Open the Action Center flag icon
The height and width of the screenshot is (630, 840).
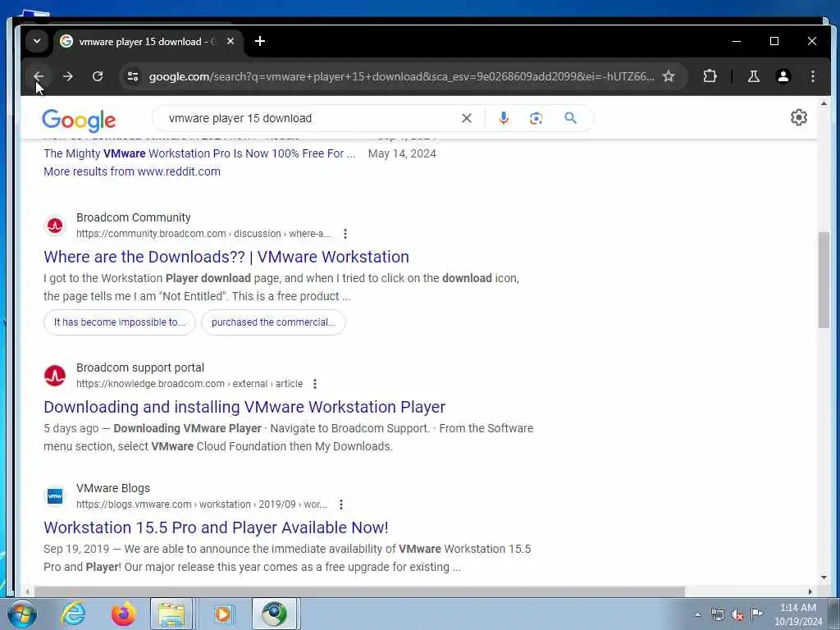click(756, 614)
